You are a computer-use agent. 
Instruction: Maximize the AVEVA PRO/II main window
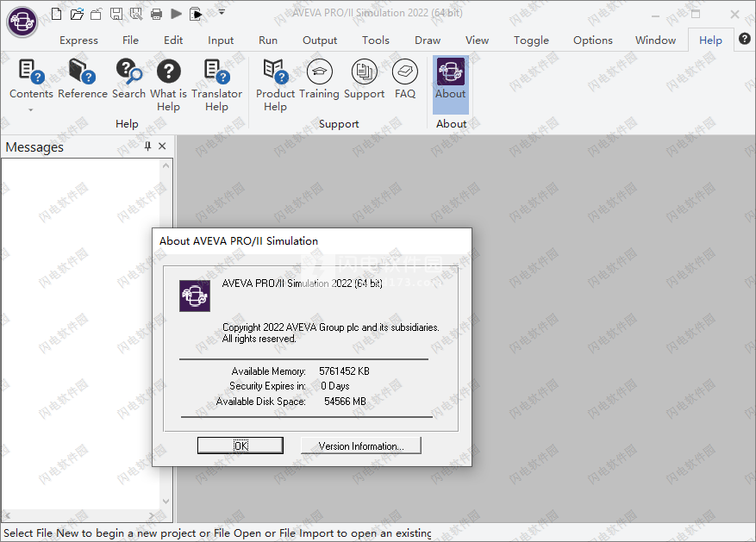tap(696, 14)
